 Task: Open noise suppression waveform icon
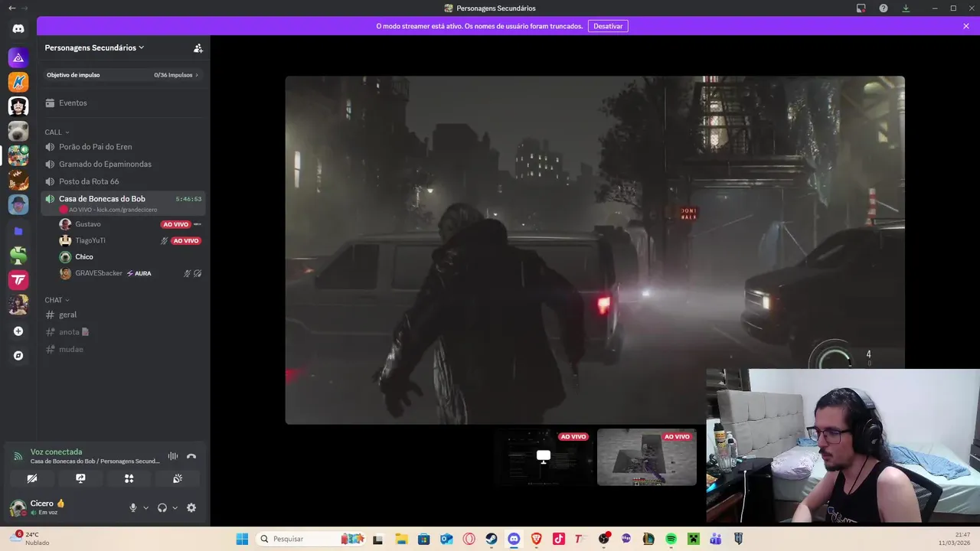(173, 456)
